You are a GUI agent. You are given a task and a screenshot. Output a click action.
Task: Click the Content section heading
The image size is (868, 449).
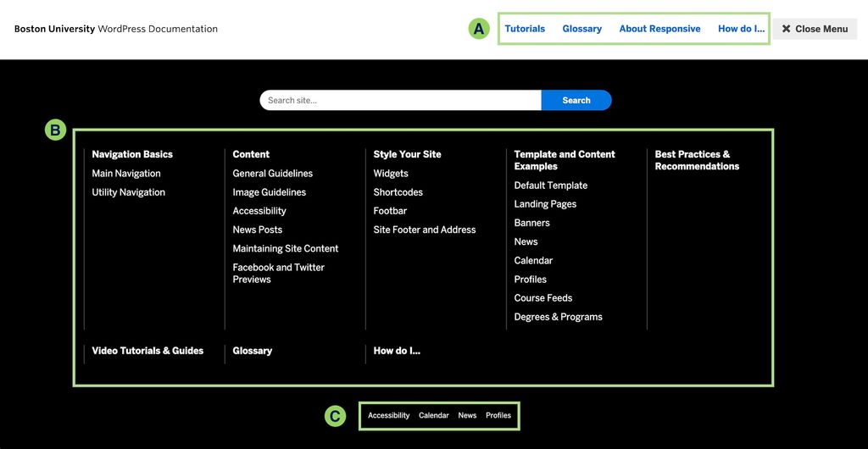click(251, 154)
